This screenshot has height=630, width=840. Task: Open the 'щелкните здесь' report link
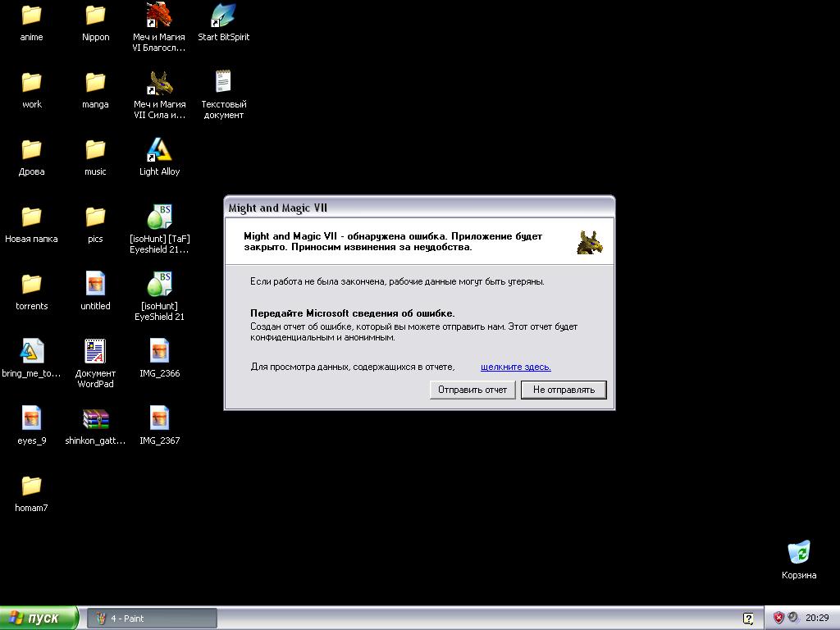point(515,367)
